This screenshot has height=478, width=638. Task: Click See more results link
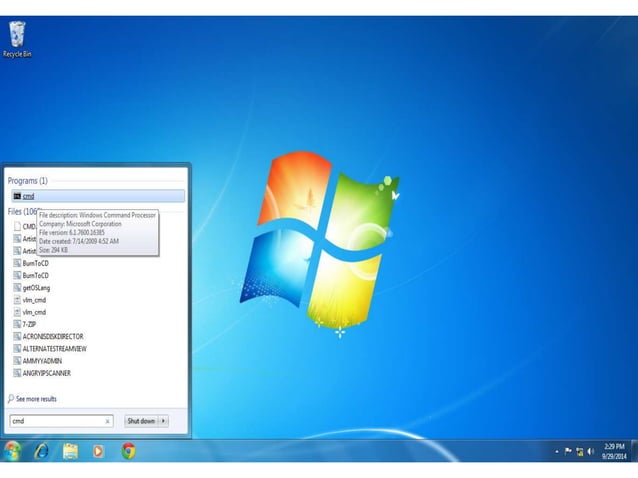point(33,399)
